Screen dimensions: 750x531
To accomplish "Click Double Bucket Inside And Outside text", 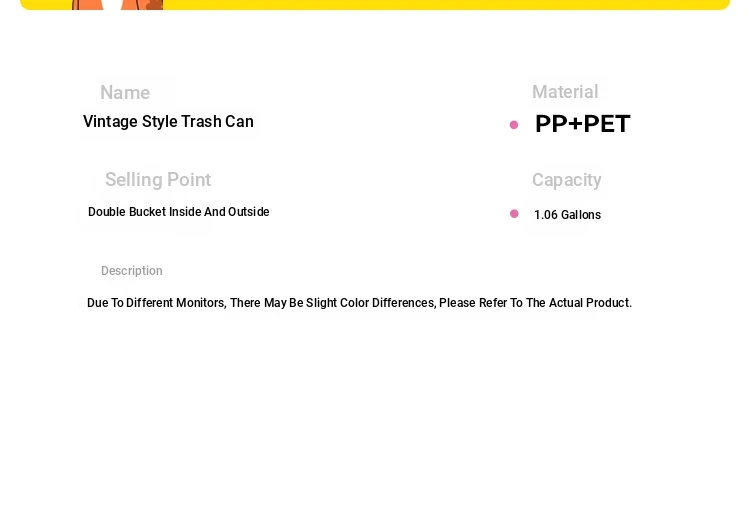I will click(179, 212).
